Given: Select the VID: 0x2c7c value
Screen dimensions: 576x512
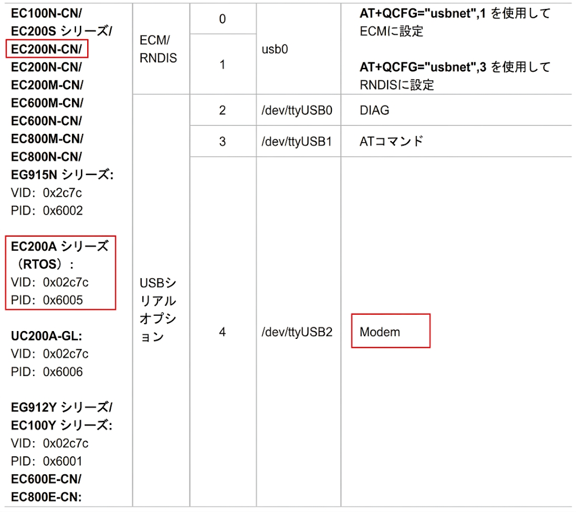Looking at the screenshot, I should (x=46, y=193).
